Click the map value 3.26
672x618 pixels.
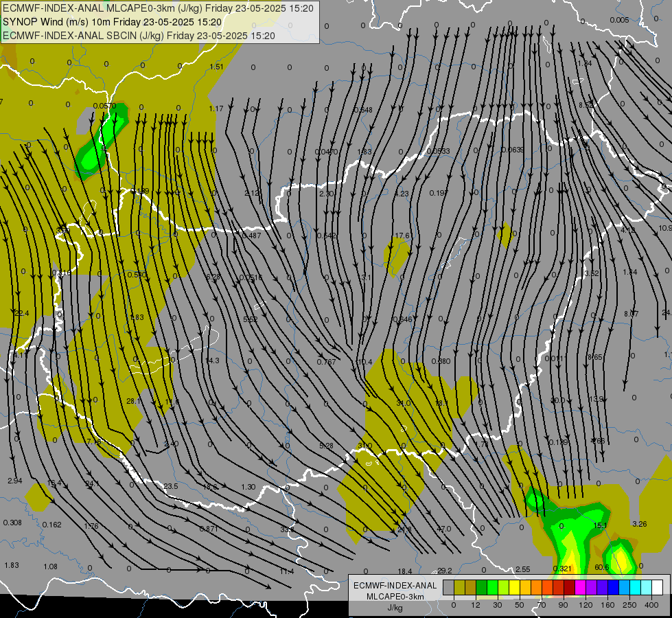coord(640,524)
